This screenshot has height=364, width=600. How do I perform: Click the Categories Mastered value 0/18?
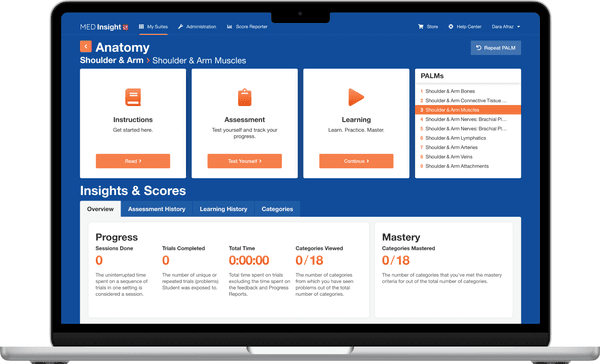point(396,260)
